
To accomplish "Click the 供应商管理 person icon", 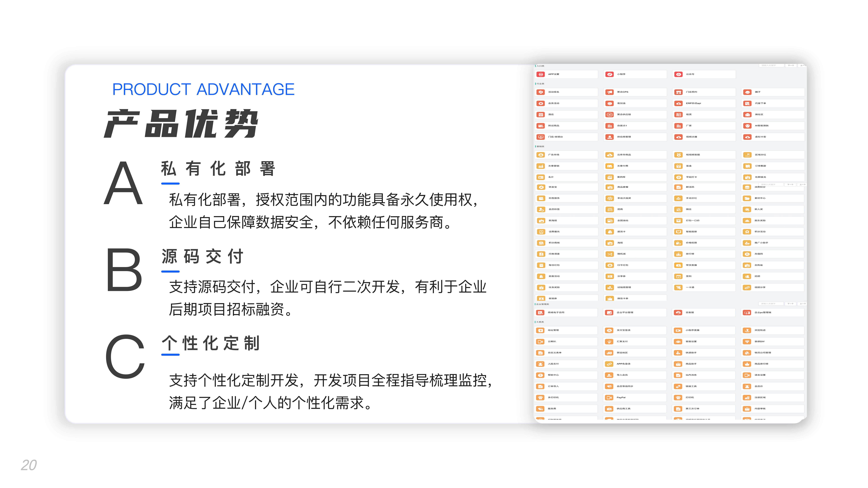I will click(610, 137).
